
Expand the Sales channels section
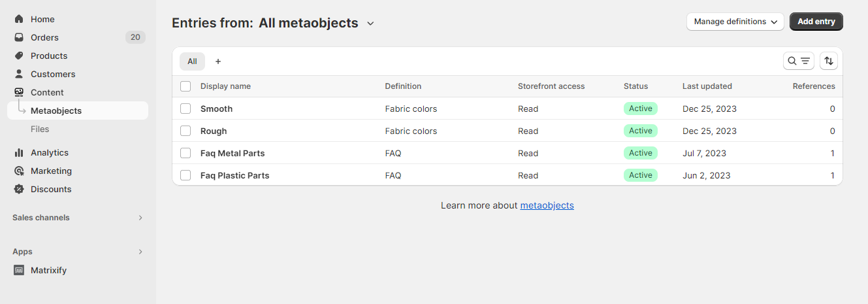coord(140,218)
